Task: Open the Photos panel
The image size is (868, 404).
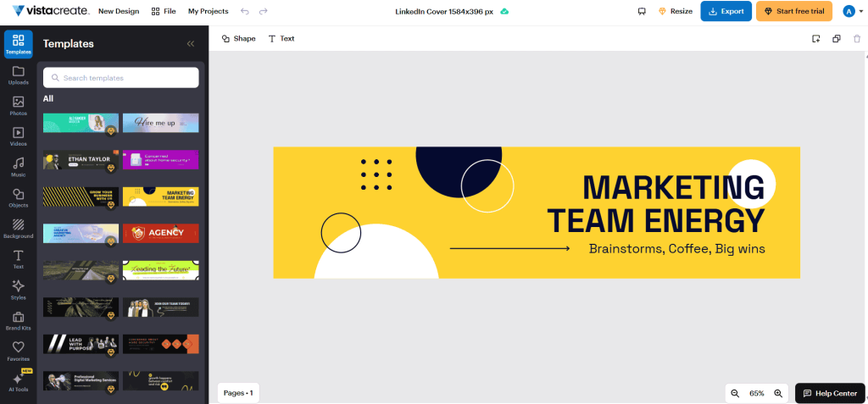Action: pyautogui.click(x=19, y=106)
